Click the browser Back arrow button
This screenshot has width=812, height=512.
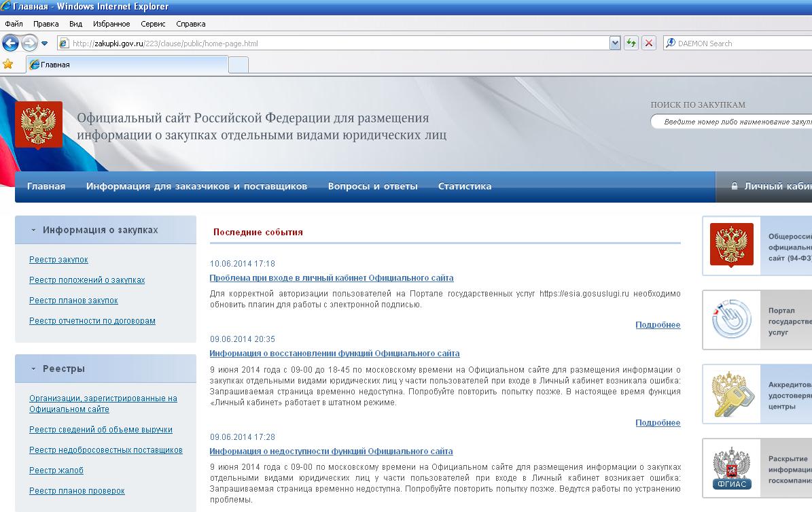tap(10, 44)
